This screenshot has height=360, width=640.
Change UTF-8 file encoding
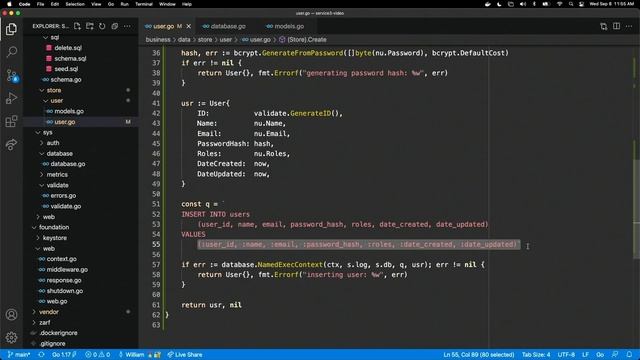click(x=566, y=355)
